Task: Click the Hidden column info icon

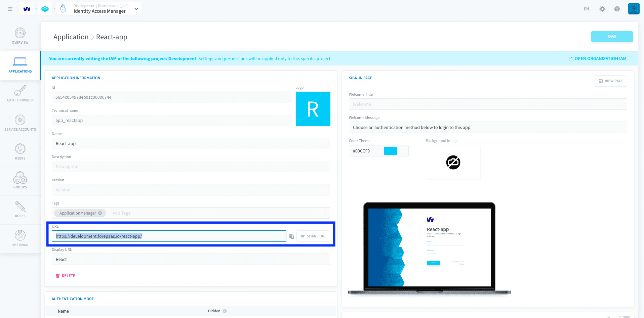Action: point(225,311)
